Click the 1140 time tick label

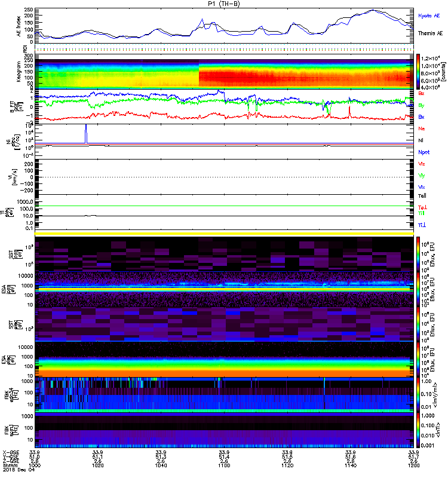351,465
